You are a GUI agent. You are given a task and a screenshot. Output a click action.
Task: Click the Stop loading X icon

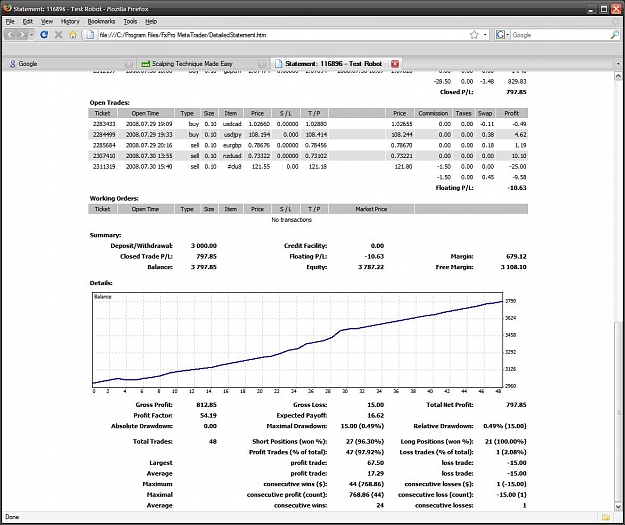(x=59, y=35)
